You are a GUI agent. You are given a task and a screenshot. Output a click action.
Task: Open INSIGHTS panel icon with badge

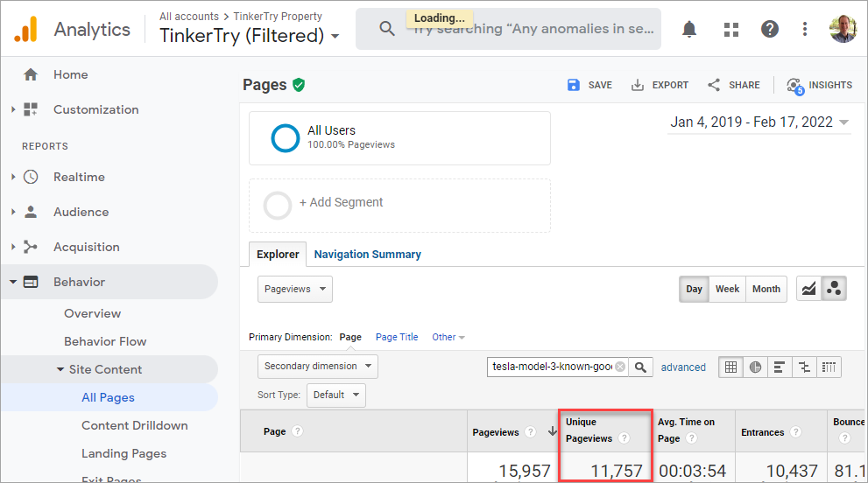point(795,86)
